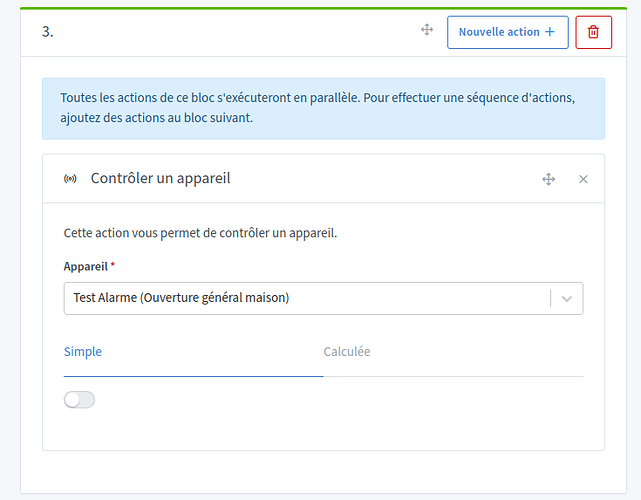Delete block 3 with the red trash icon
This screenshot has height=500, width=641.
tap(593, 32)
